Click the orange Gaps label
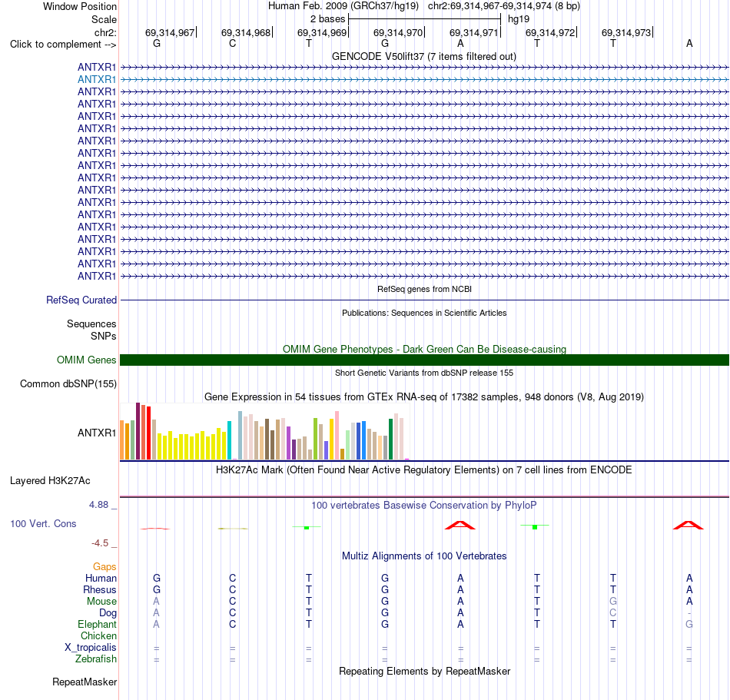 pos(105,566)
